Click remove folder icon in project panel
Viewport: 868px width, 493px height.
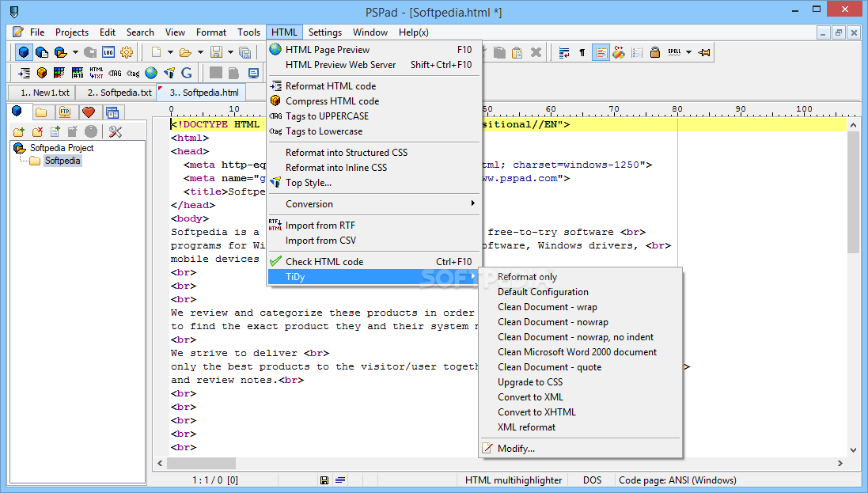(x=38, y=131)
